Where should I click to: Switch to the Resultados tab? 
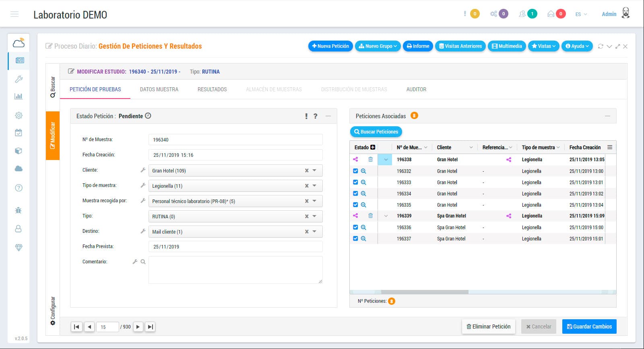pyautogui.click(x=212, y=89)
